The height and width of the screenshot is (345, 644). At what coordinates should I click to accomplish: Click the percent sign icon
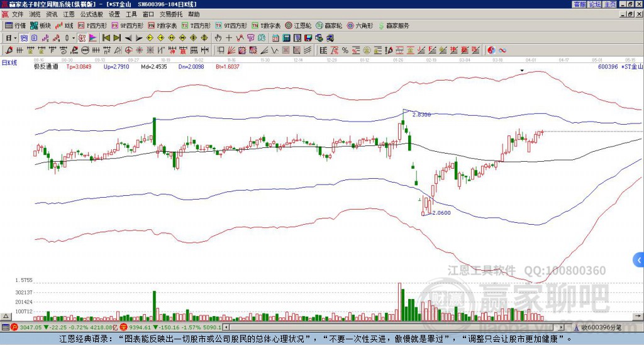click(x=345, y=50)
